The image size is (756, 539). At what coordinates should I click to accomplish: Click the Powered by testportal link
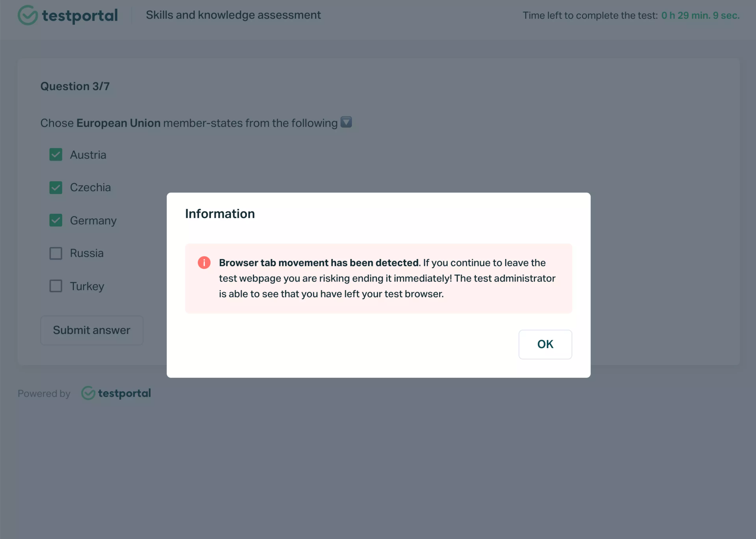pyautogui.click(x=85, y=393)
